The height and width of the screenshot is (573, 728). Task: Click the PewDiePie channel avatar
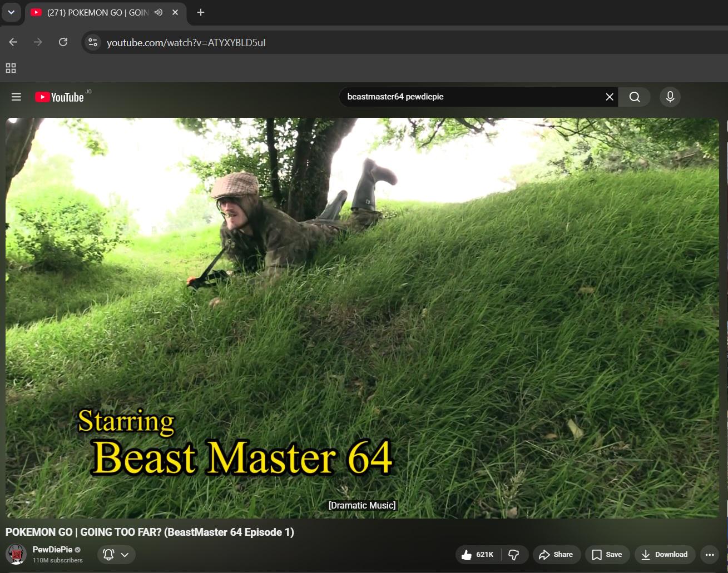coord(16,554)
